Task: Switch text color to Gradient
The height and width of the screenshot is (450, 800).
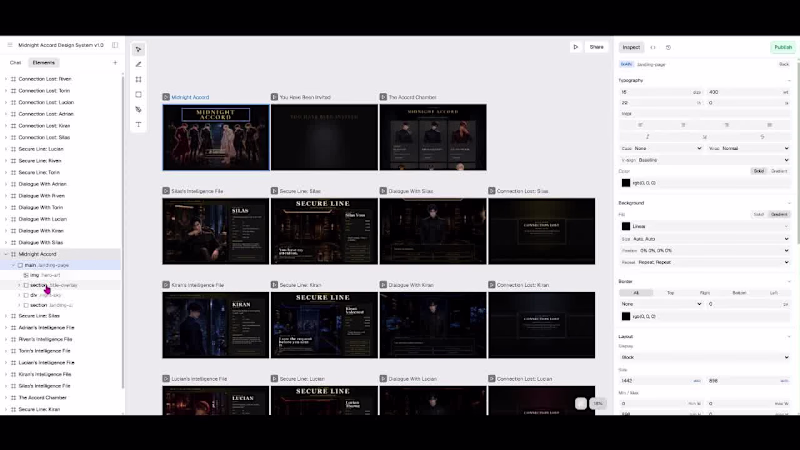Action: [x=779, y=171]
